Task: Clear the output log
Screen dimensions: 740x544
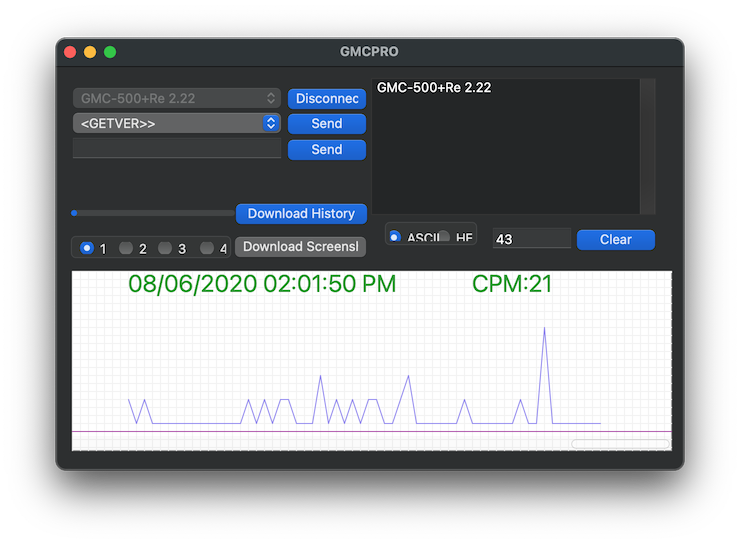Action: [x=615, y=240]
